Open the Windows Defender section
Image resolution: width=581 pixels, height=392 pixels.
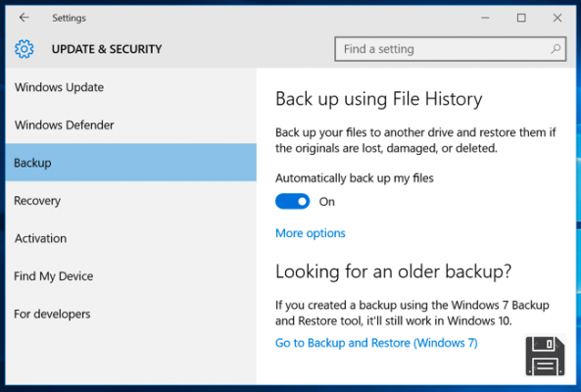click(x=131, y=125)
